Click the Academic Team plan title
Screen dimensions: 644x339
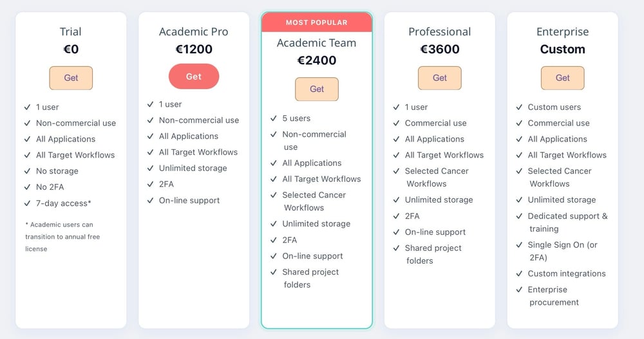click(x=317, y=43)
